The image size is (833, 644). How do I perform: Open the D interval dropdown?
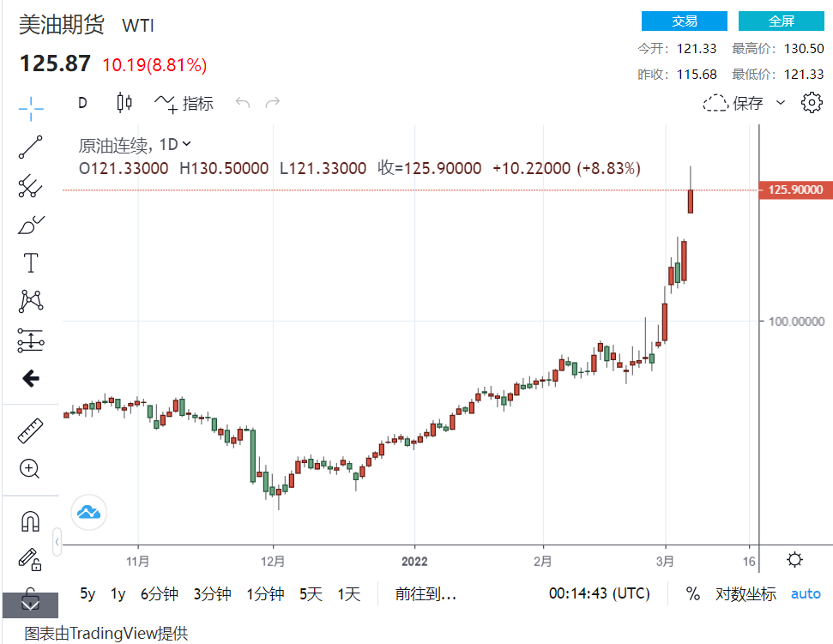82,103
